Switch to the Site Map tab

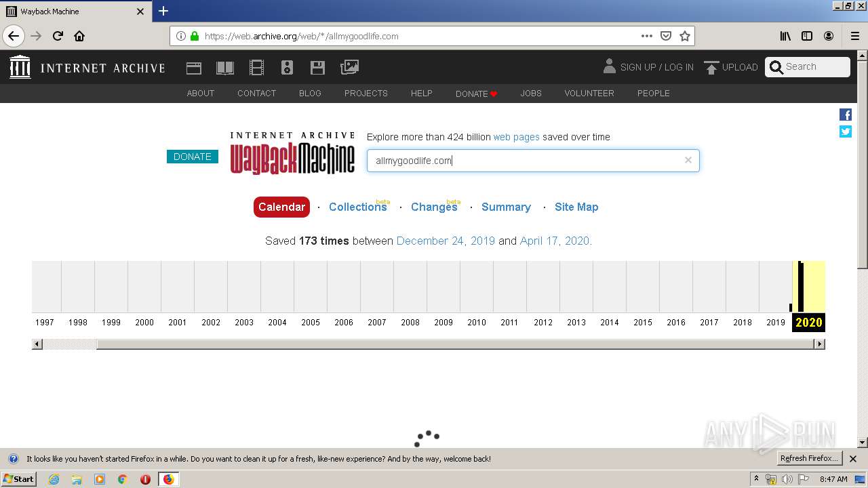coord(576,207)
